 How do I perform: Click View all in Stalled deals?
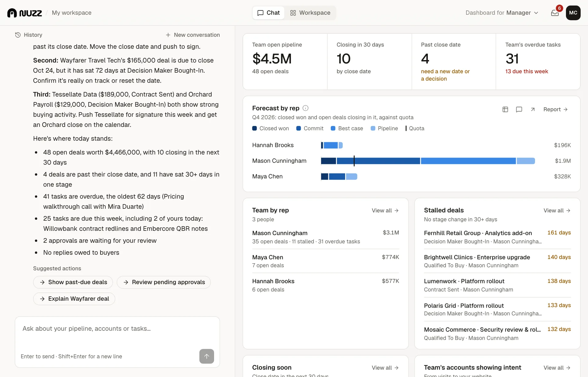(557, 211)
